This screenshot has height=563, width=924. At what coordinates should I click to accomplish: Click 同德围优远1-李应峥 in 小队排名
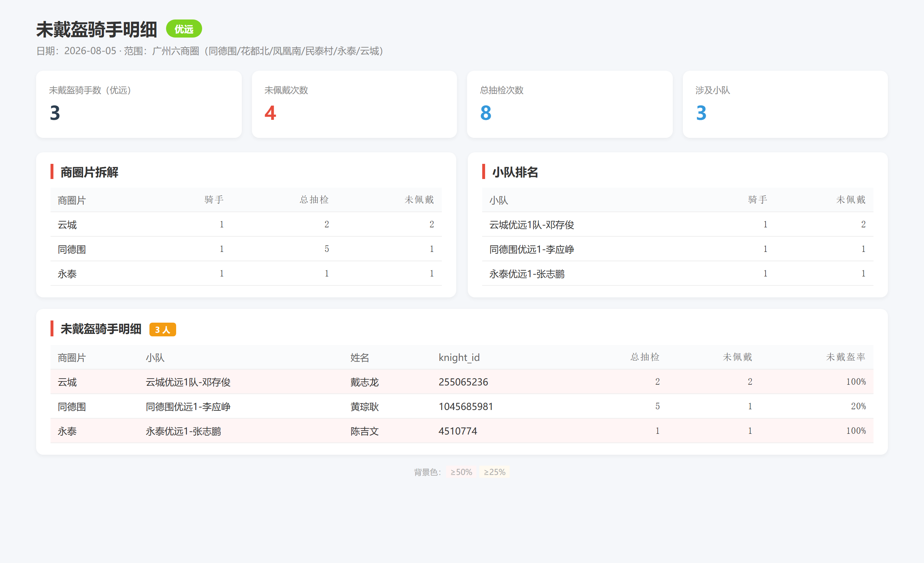click(531, 249)
